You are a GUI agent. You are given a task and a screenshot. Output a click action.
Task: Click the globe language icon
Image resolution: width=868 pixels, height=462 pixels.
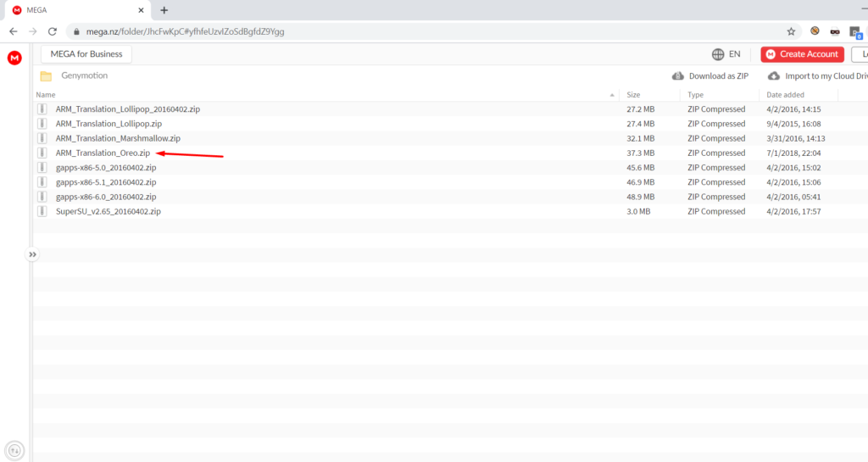pos(718,54)
